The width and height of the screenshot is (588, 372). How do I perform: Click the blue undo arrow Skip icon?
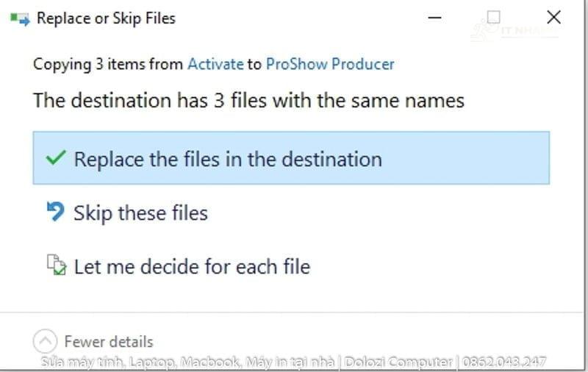coord(55,212)
